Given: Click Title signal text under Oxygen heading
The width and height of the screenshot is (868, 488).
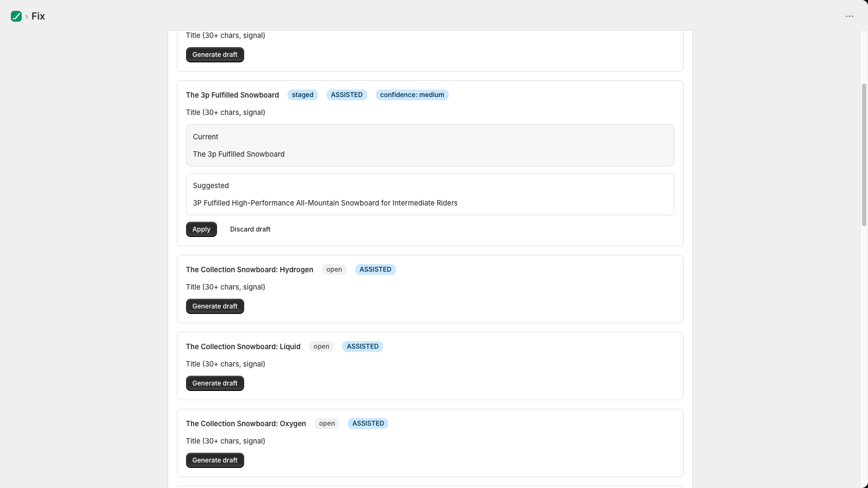Looking at the screenshot, I should pos(226,441).
